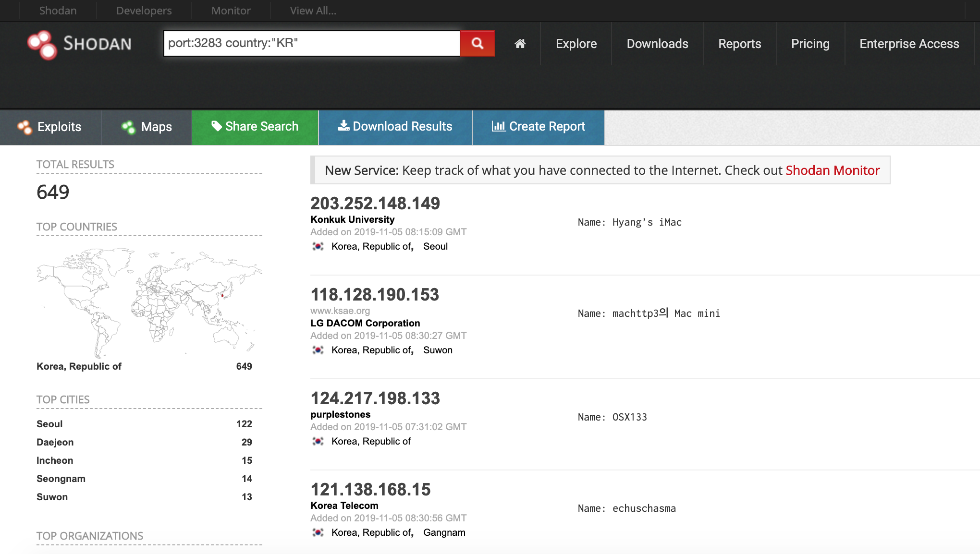980x554 pixels.
Task: Filter by purplestones organization
Action: pyautogui.click(x=341, y=414)
